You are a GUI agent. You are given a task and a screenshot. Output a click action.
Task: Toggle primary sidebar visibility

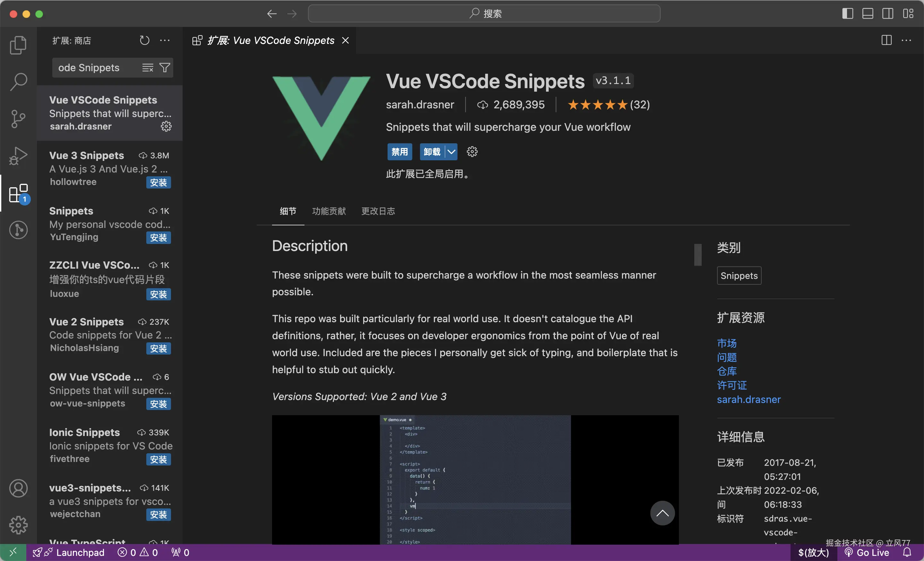tap(848, 14)
